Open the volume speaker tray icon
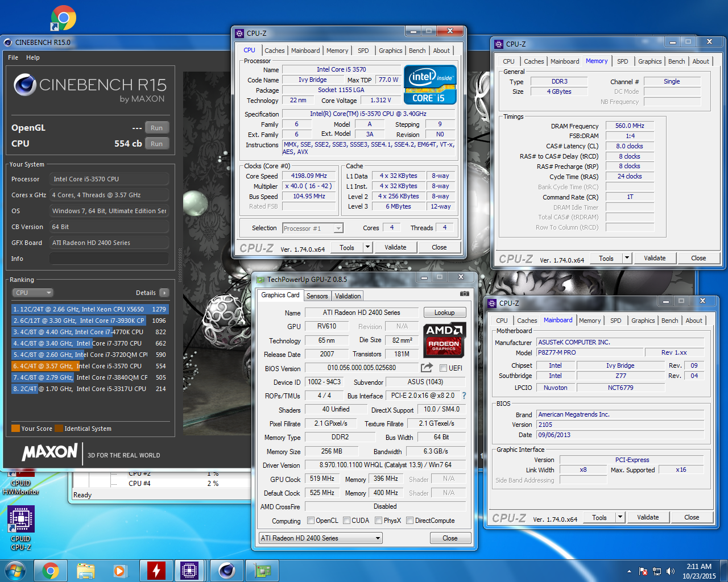The height and width of the screenshot is (582, 728). click(x=671, y=571)
